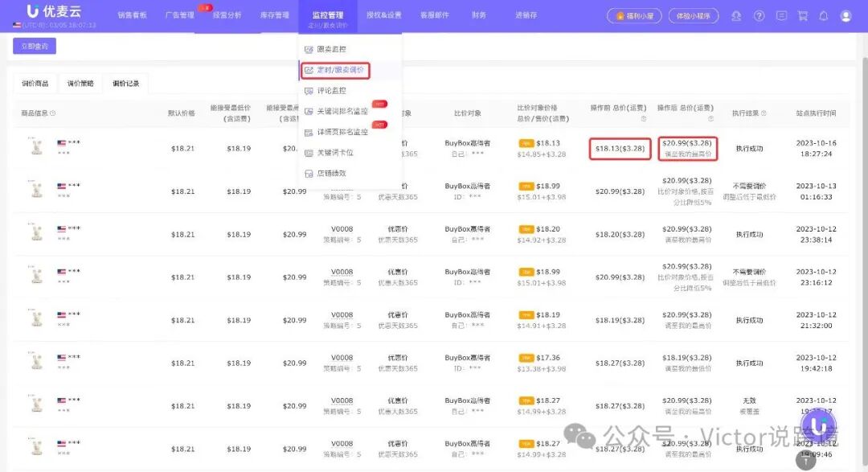Click the 商品信息 info tooltip icon

pyautogui.click(x=51, y=111)
